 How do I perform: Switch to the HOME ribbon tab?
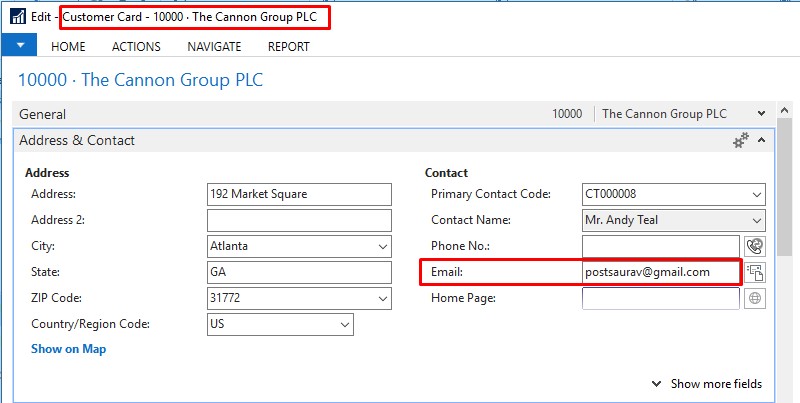coord(68,46)
